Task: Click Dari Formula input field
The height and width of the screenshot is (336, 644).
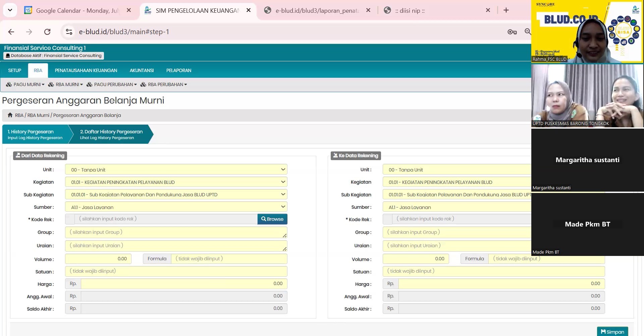Action: (x=229, y=259)
